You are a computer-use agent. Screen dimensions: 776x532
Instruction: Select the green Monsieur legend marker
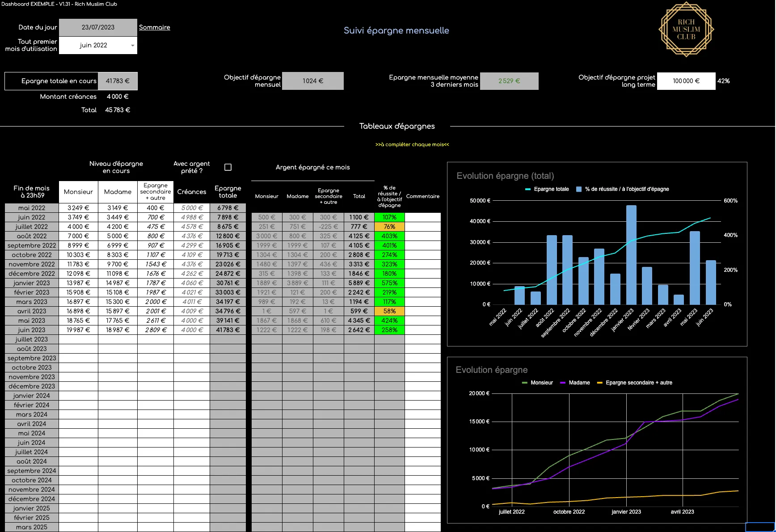[525, 383]
